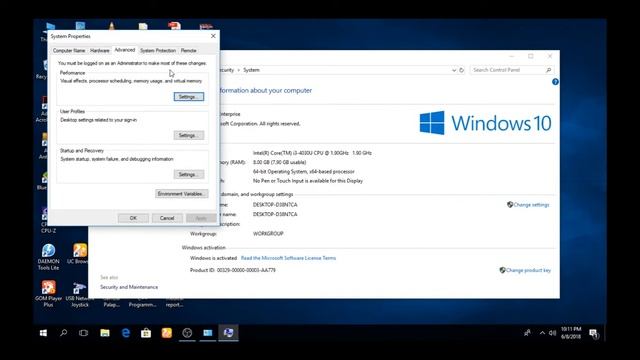Click System breadcrumb in address bar

coord(251,70)
